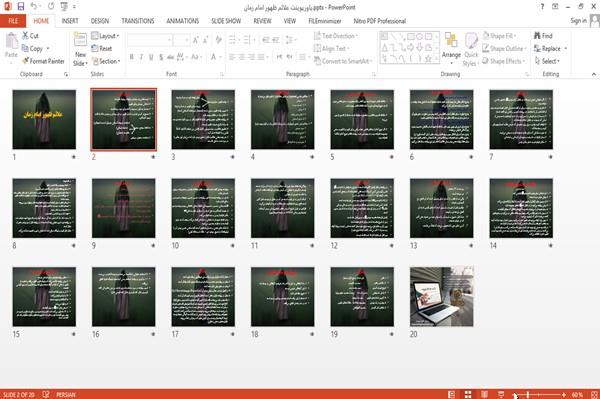The width and height of the screenshot is (600, 399).
Task: Click the Copy button in Clipboard group
Action: (35, 49)
